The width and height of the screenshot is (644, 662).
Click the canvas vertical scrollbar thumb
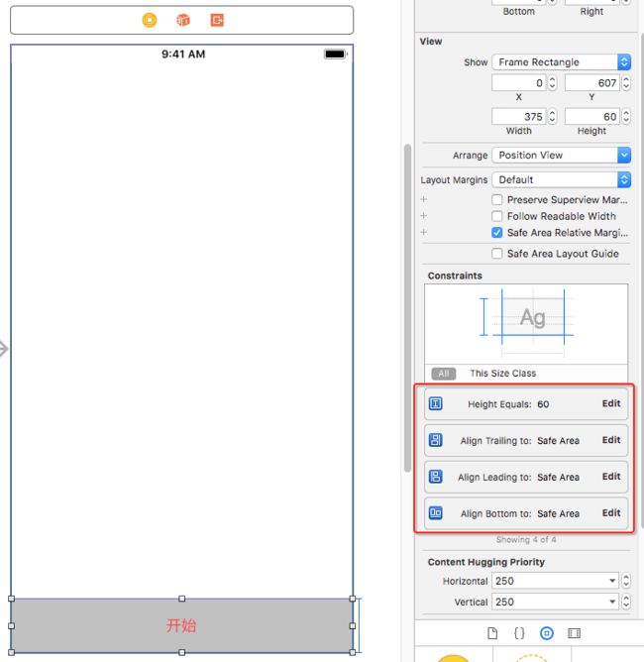[407, 308]
